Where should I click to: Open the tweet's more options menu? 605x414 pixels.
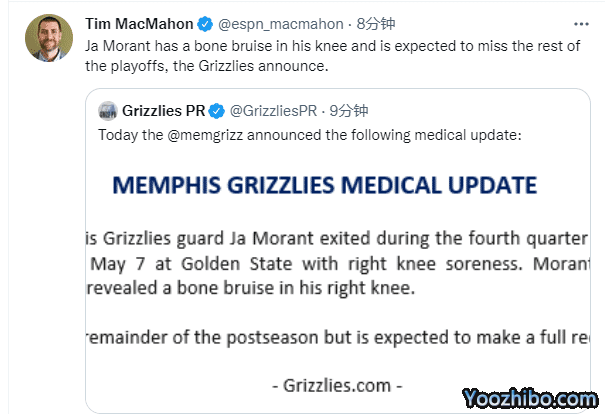point(582,23)
